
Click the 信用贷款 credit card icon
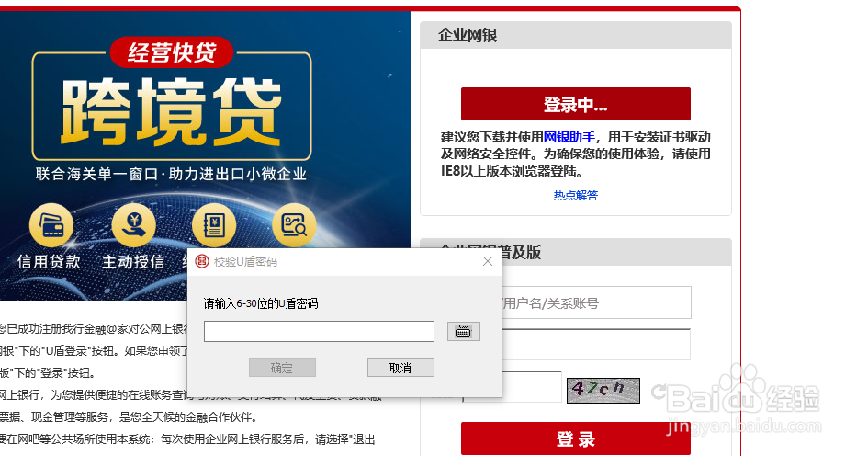tap(51, 225)
